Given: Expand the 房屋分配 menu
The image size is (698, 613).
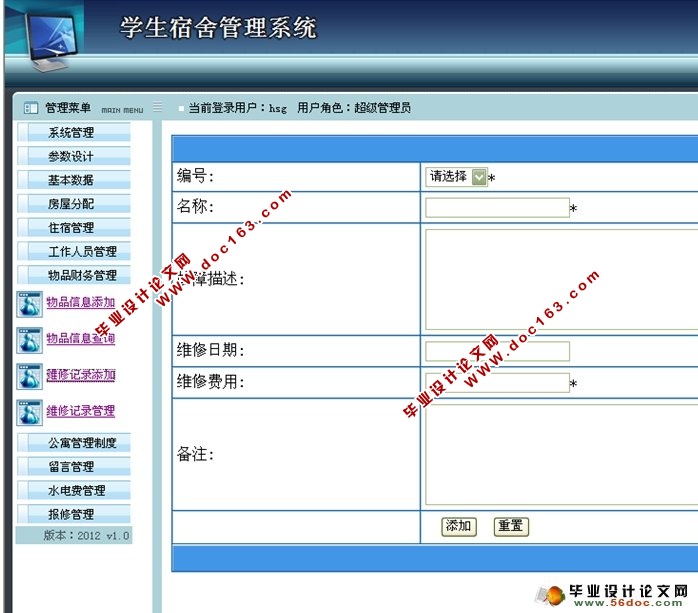Looking at the screenshot, I should tap(74, 204).
